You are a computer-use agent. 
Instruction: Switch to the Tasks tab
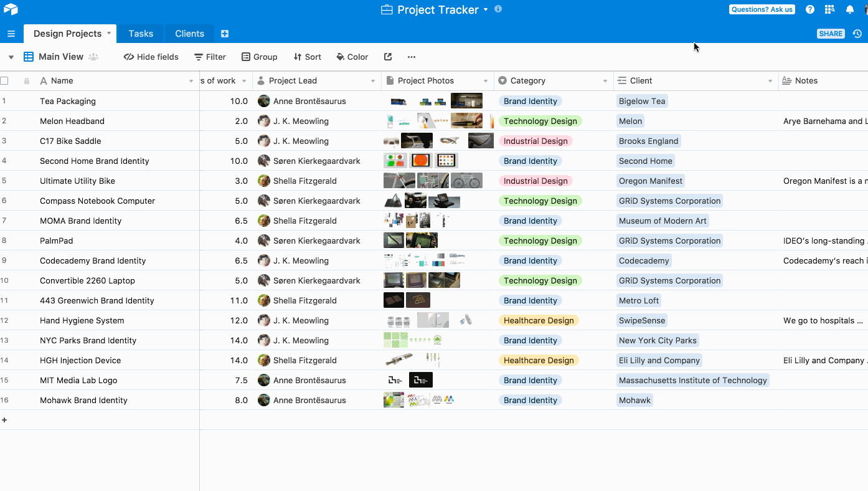coord(141,34)
